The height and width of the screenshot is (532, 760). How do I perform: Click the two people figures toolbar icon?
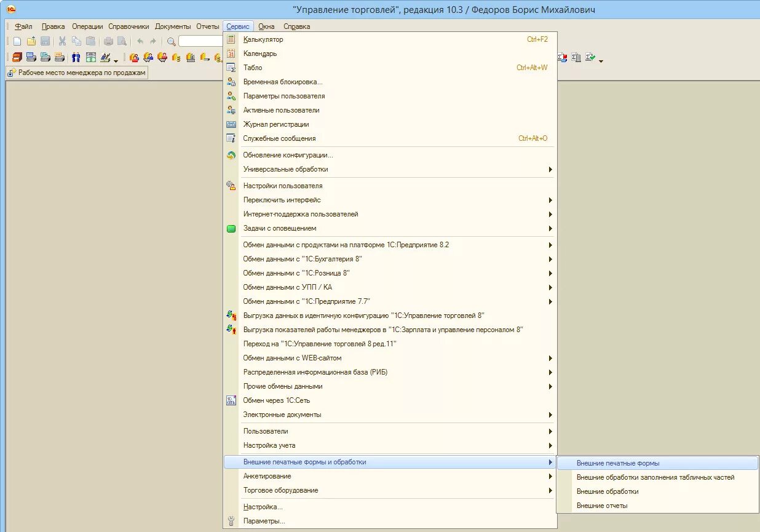[76, 57]
